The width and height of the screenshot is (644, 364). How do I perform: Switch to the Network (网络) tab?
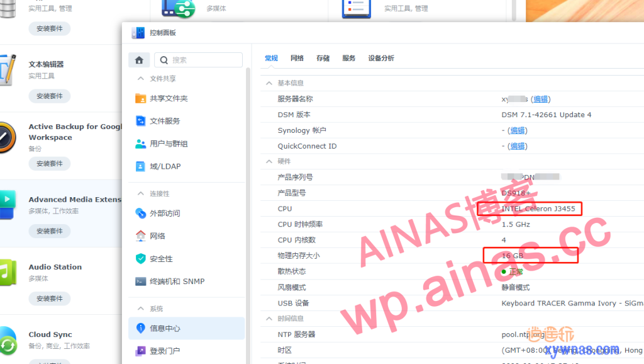[x=297, y=58]
